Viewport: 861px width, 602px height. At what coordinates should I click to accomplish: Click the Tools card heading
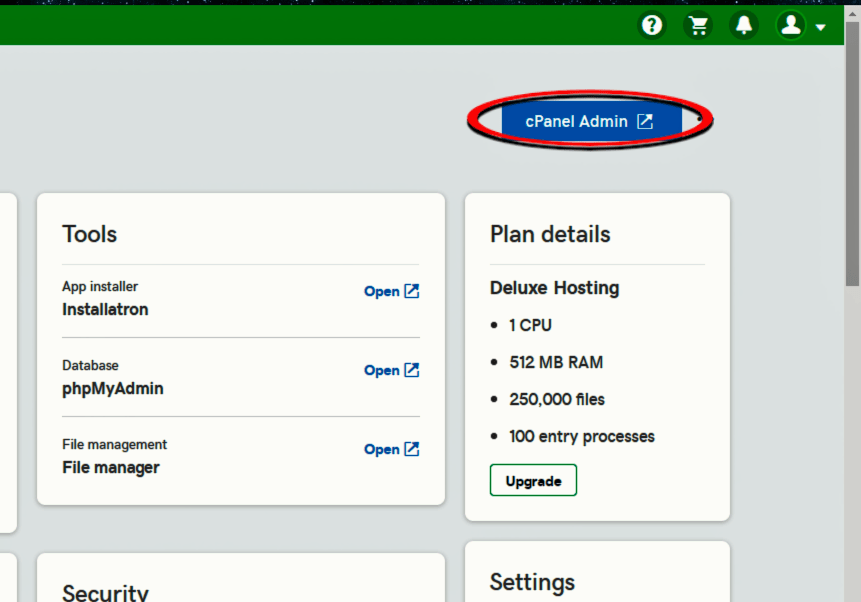click(x=90, y=234)
